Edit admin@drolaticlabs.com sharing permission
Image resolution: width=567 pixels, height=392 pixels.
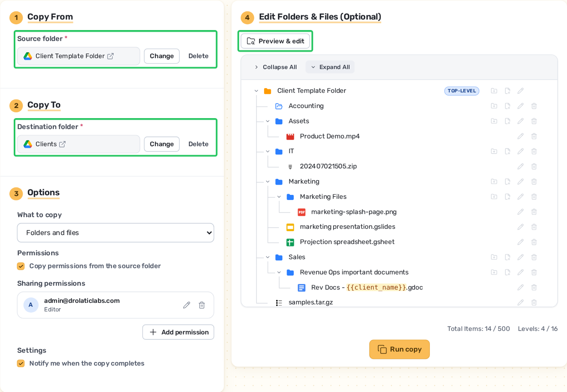click(x=187, y=305)
